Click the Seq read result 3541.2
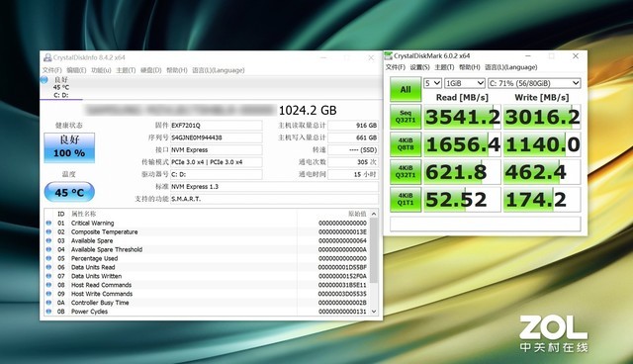633x364 pixels. coord(462,117)
